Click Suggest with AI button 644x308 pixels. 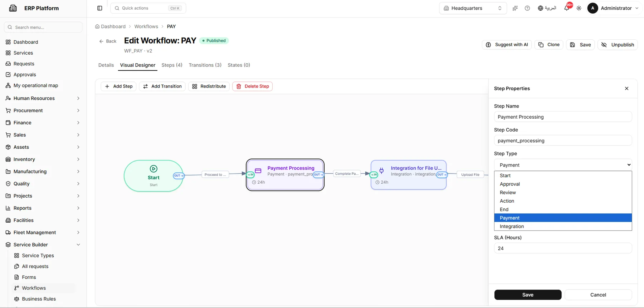click(x=507, y=45)
